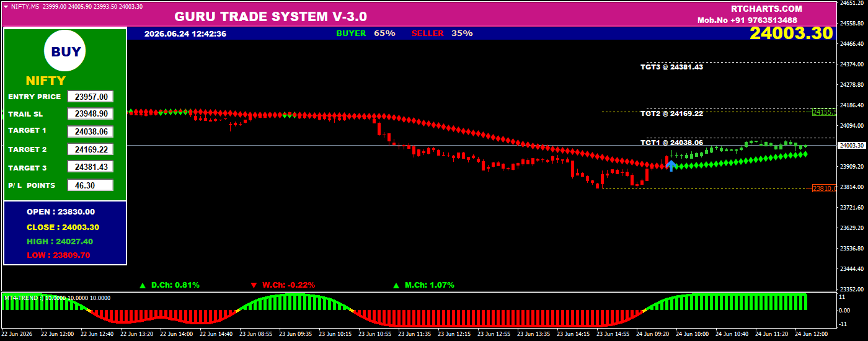This screenshot has width=868, height=341.
Task: Click the ENTRY PRICE label
Action: (x=35, y=97)
